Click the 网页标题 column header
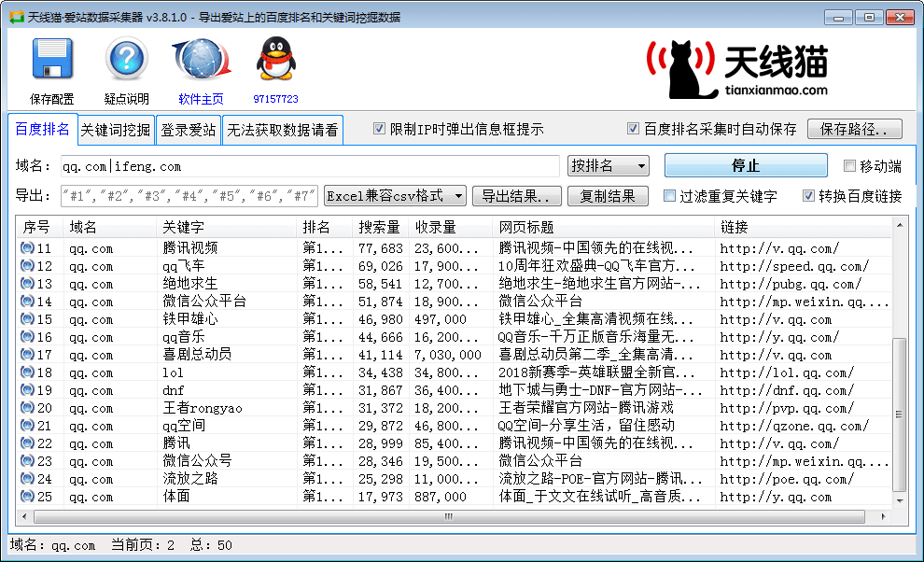This screenshot has width=924, height=562. 604,227
